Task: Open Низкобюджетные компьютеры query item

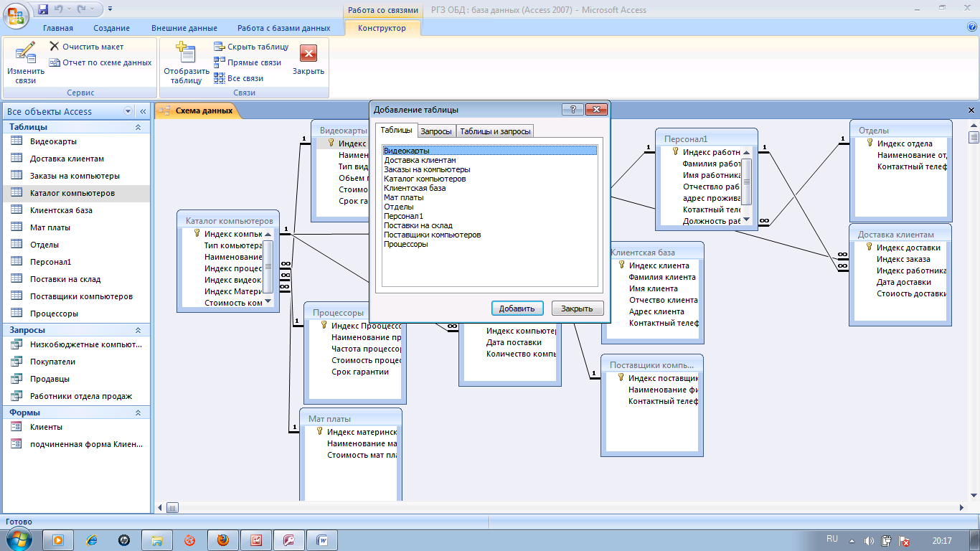Action: [x=86, y=344]
